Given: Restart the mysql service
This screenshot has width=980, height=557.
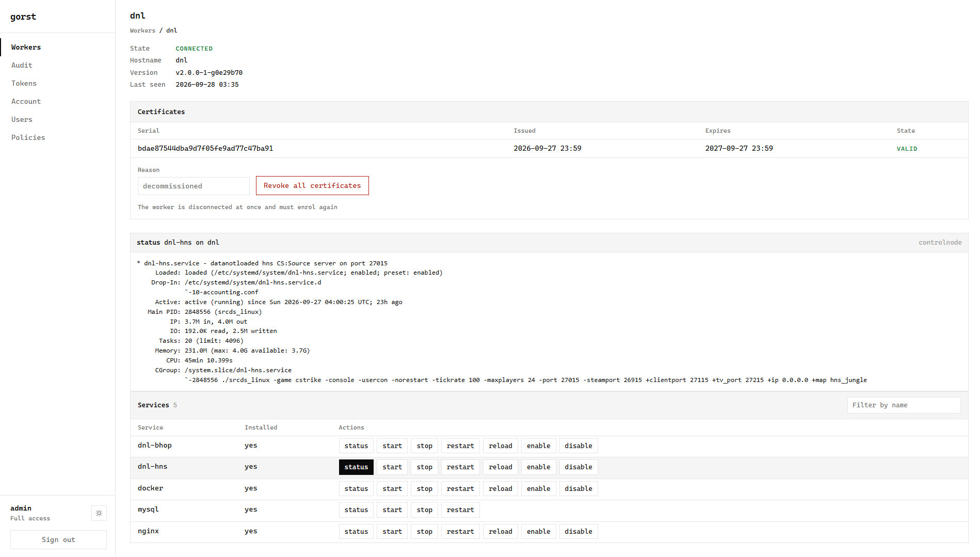Looking at the screenshot, I should (x=460, y=510).
